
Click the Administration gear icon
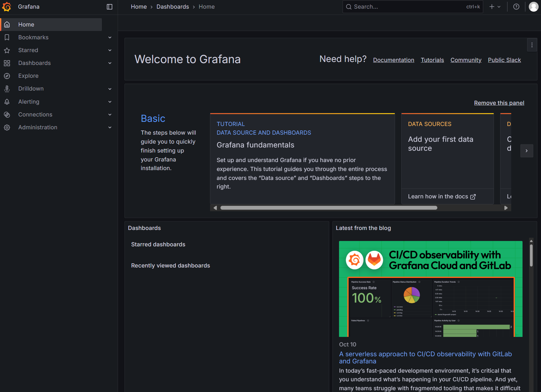pyautogui.click(x=7, y=127)
